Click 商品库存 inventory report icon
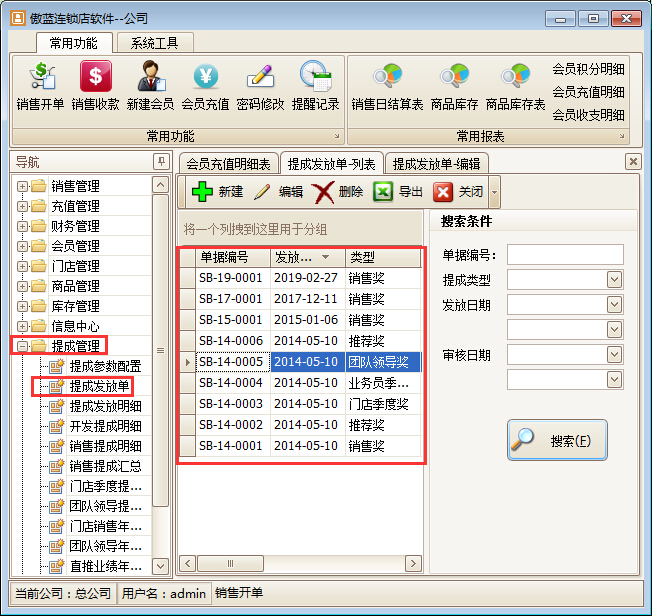Image resolution: width=652 pixels, height=616 pixels. pos(454,85)
